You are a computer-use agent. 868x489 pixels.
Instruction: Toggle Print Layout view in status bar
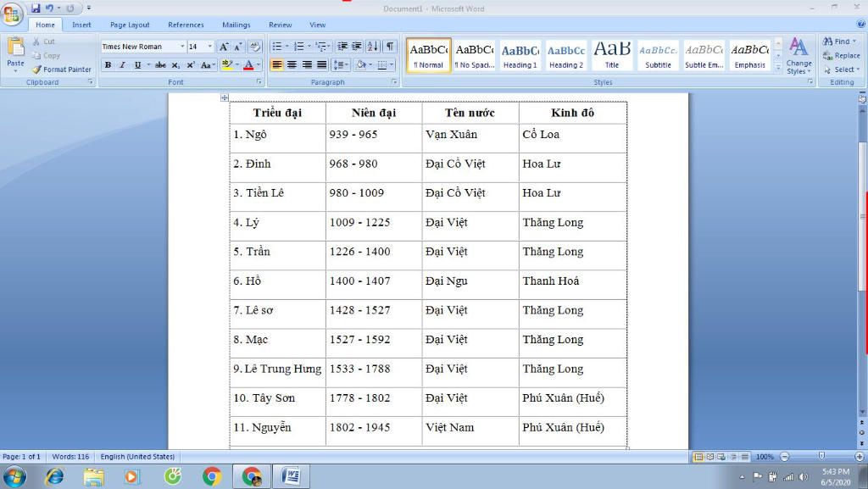[698, 457]
